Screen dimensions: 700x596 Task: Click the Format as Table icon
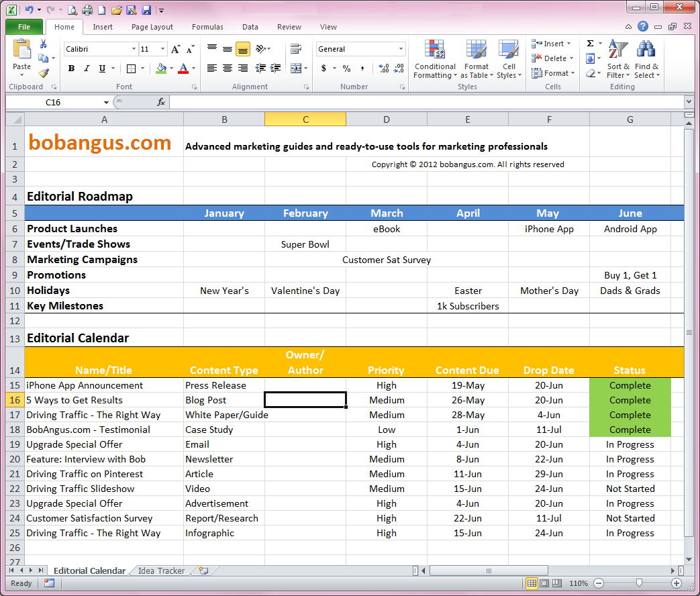point(477,59)
